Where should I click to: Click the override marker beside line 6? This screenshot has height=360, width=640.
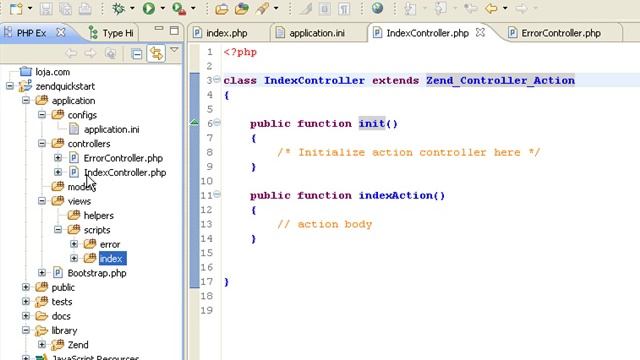[x=194, y=122]
